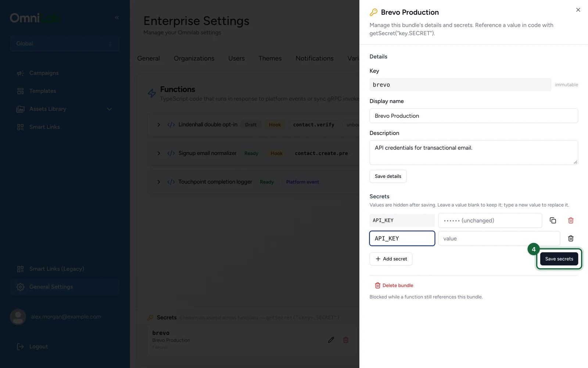Click the Display name input field
The image size is (588, 368).
[x=474, y=116]
